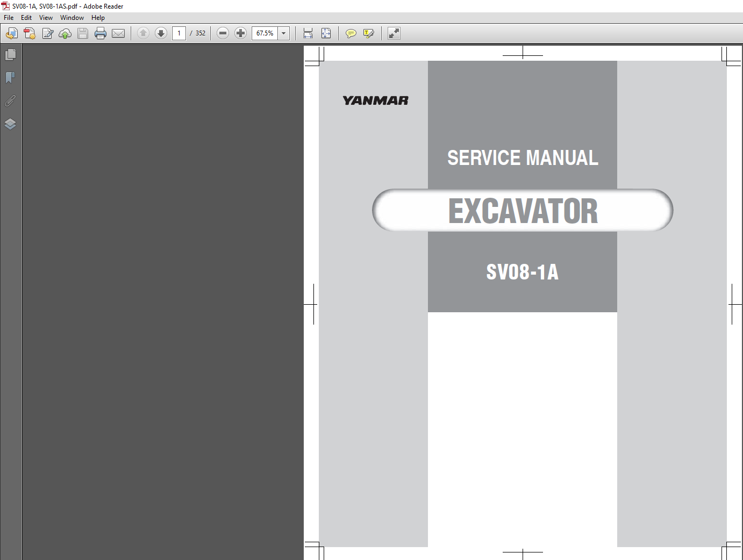Go to next page with down arrow

click(x=161, y=33)
